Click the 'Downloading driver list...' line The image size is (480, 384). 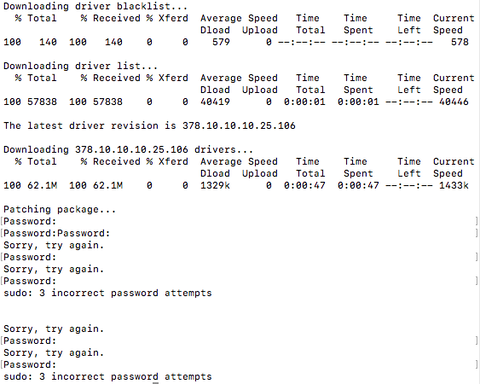80,66
